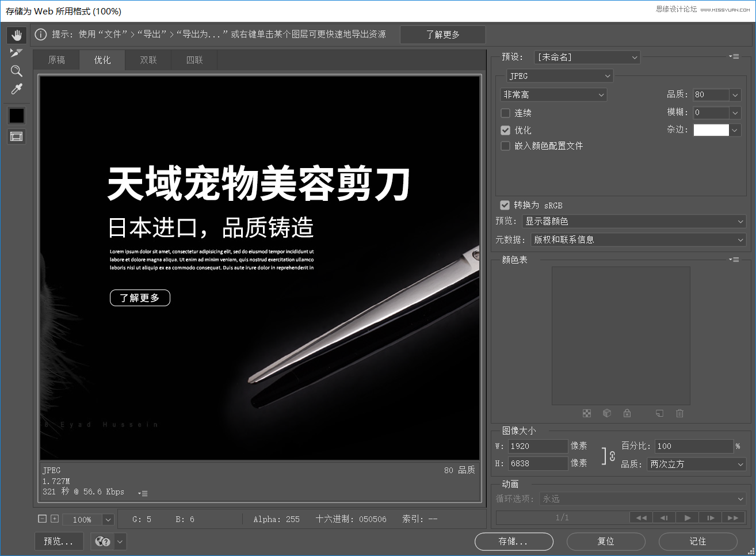Open the color table panel menu

(734, 260)
